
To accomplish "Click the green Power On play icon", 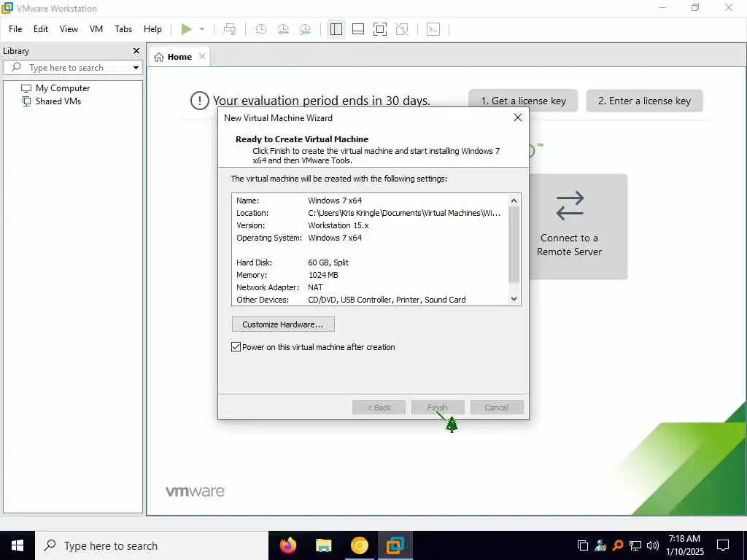I will click(186, 29).
